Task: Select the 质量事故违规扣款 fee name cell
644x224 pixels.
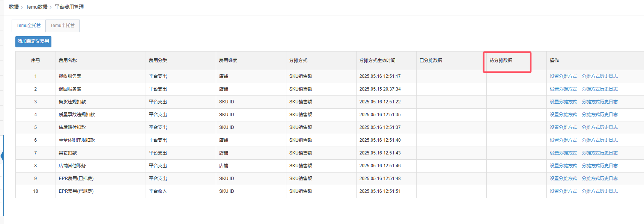Action: coord(101,115)
